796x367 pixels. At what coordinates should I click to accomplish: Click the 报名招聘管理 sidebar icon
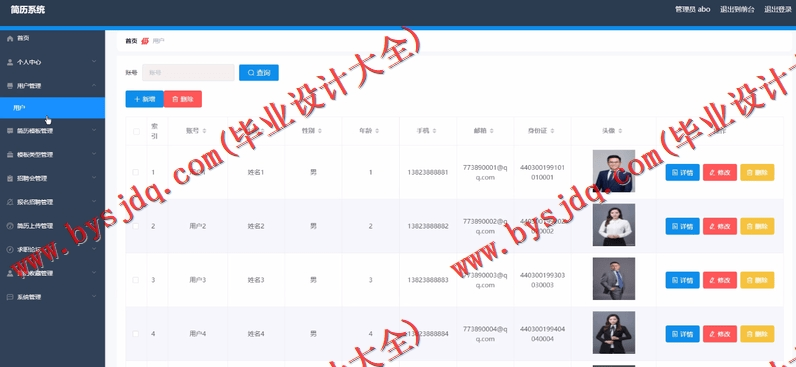pos(10,202)
